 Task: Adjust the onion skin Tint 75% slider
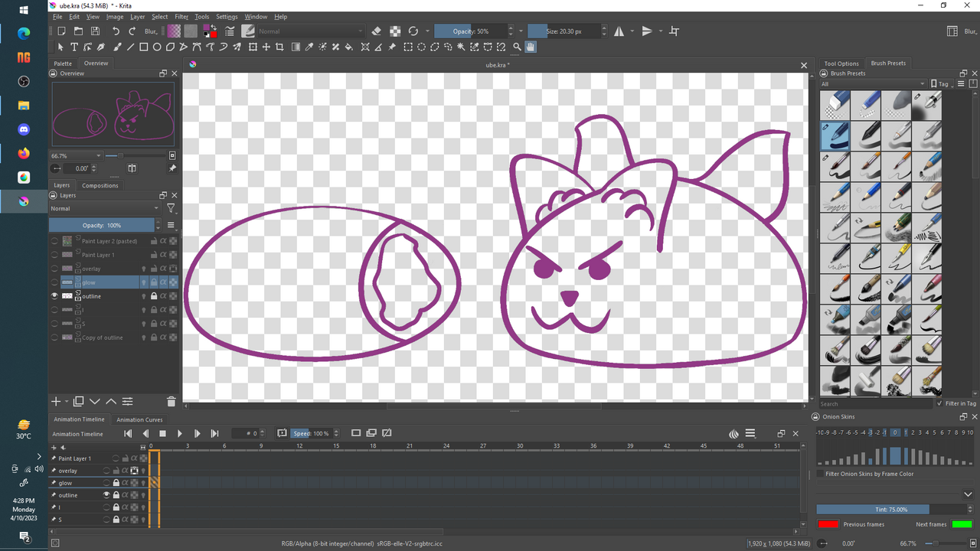pyautogui.click(x=890, y=509)
